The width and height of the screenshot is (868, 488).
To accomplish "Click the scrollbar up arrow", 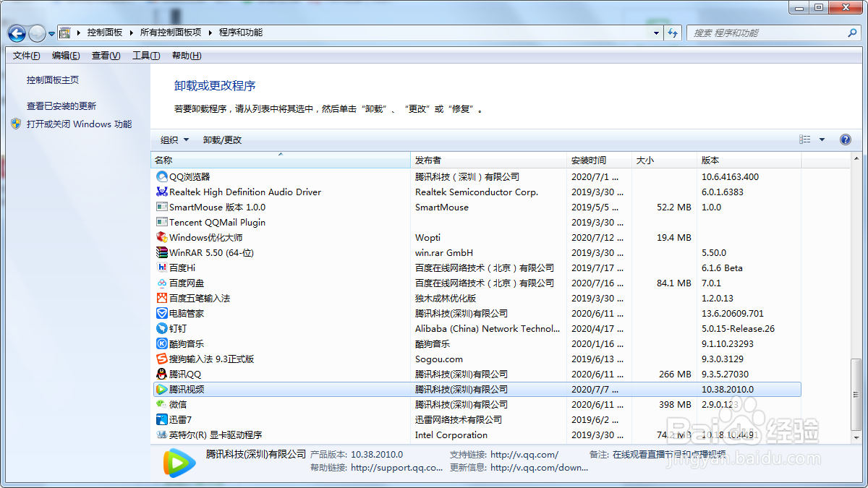I will pyautogui.click(x=856, y=160).
